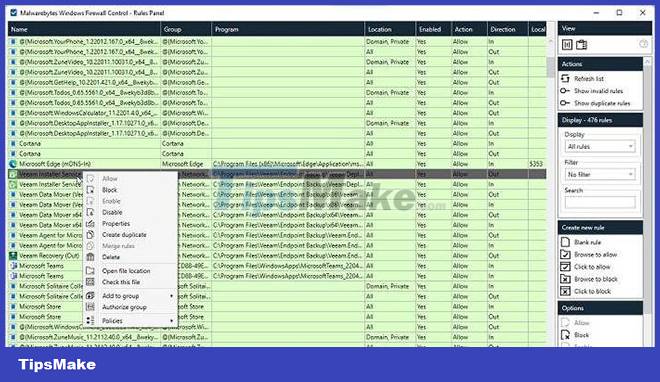
Task: Click local port value 5353
Action: pos(536,164)
